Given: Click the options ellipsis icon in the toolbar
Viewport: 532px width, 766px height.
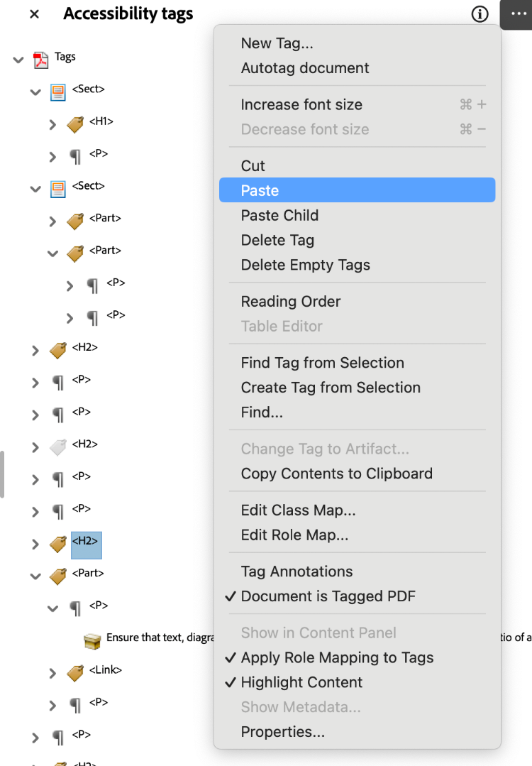Looking at the screenshot, I should click(516, 14).
